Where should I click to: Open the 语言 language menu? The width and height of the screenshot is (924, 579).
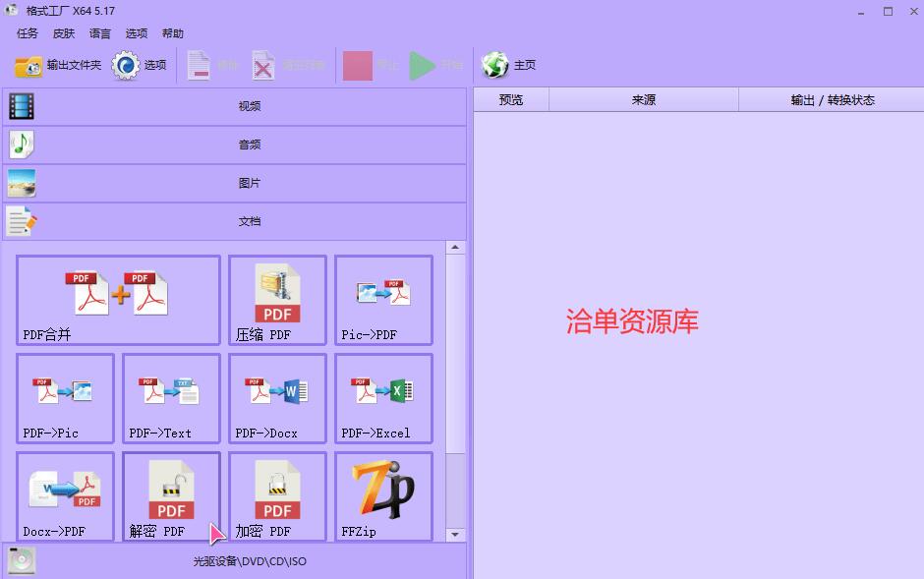(x=100, y=33)
